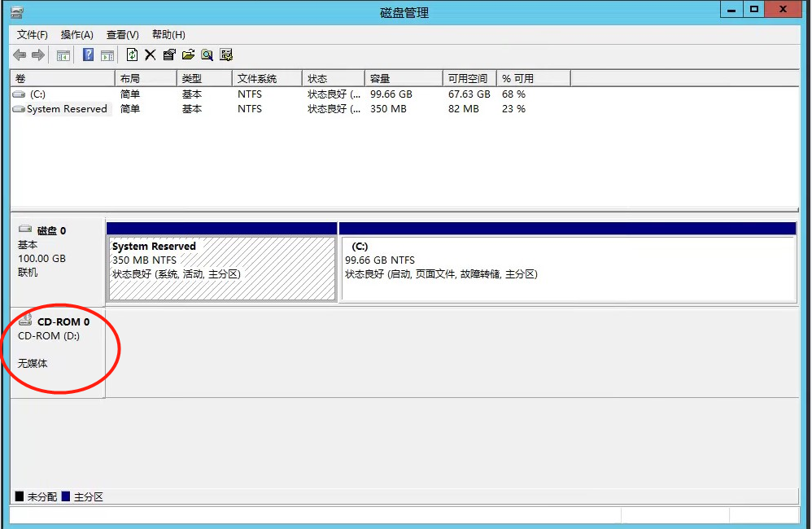Open the 帮助(H) menu
The image size is (812, 529).
pos(168,35)
